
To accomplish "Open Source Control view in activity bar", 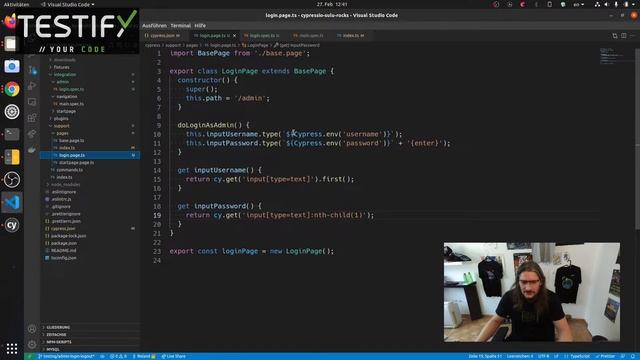I will click(32, 70).
